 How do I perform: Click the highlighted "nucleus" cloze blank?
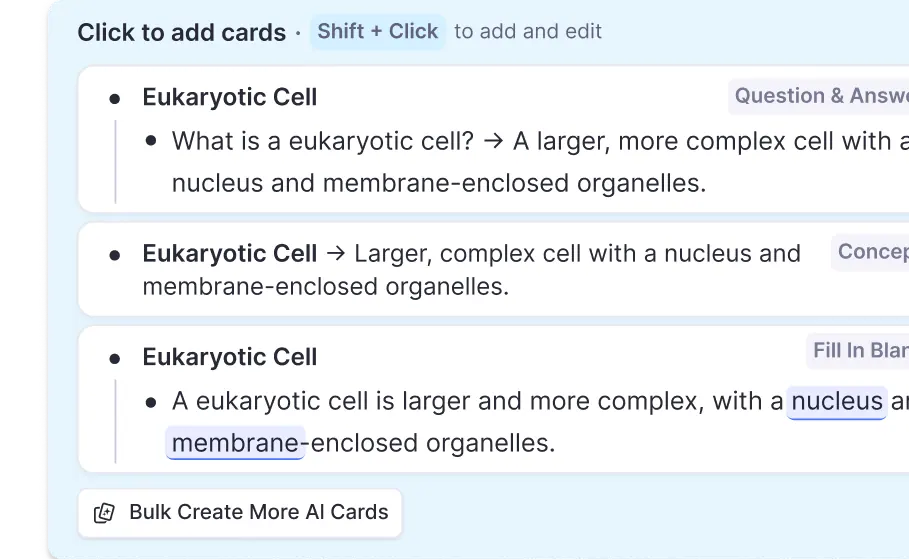837,402
